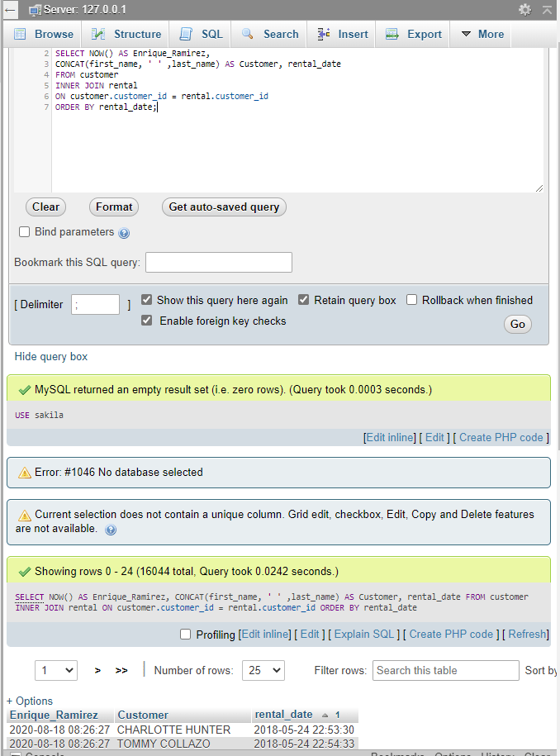The width and height of the screenshot is (560, 756).
Task: Sort by rental_date column header
Action: [283, 715]
